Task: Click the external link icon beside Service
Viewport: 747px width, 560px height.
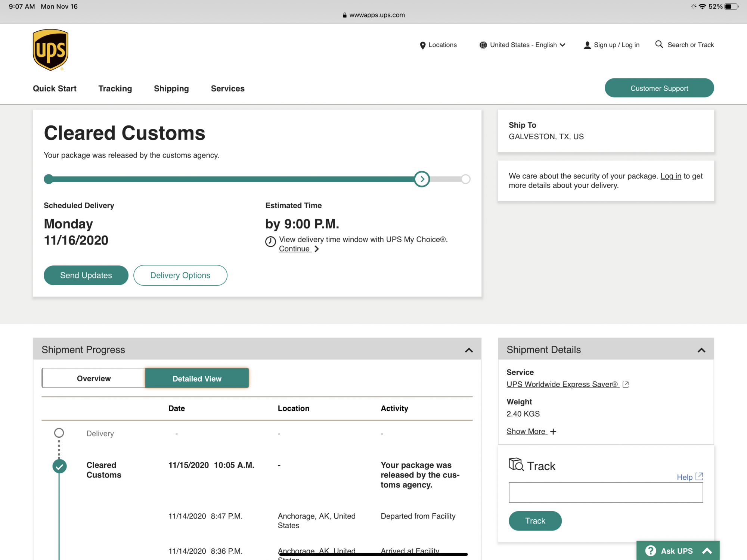Action: click(x=626, y=385)
